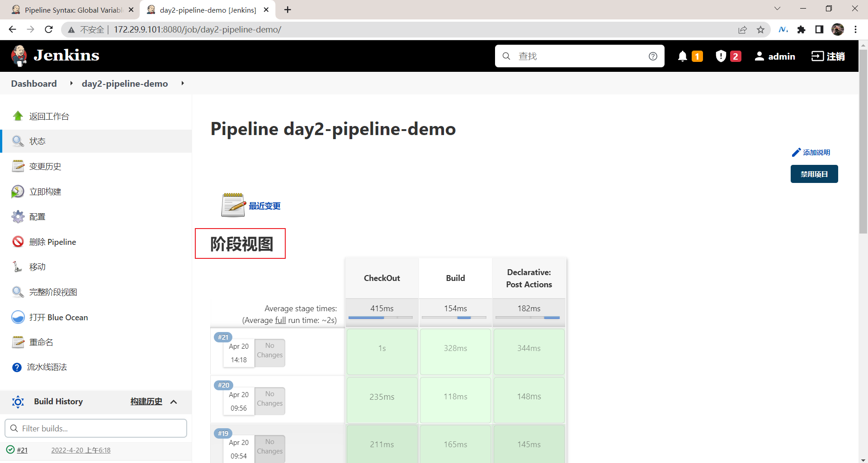868x463 pixels.
Task: Expand day2-pipeline-demo breadcrumb dropdown arrow
Action: [x=183, y=83]
